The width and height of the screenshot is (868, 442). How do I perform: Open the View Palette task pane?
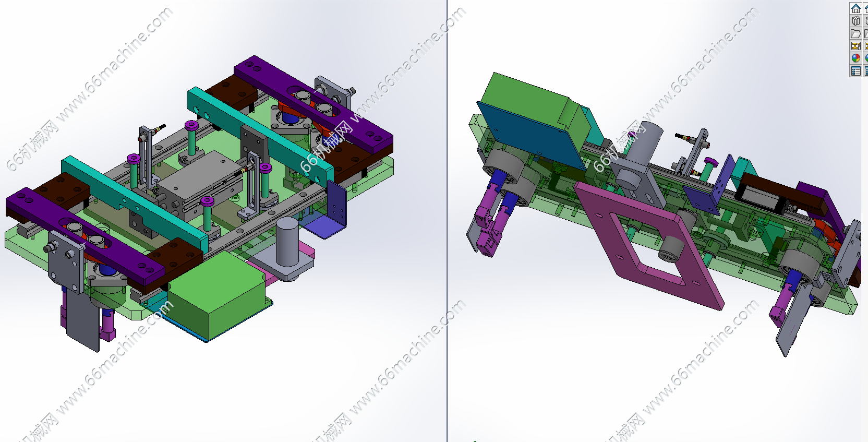(856, 46)
